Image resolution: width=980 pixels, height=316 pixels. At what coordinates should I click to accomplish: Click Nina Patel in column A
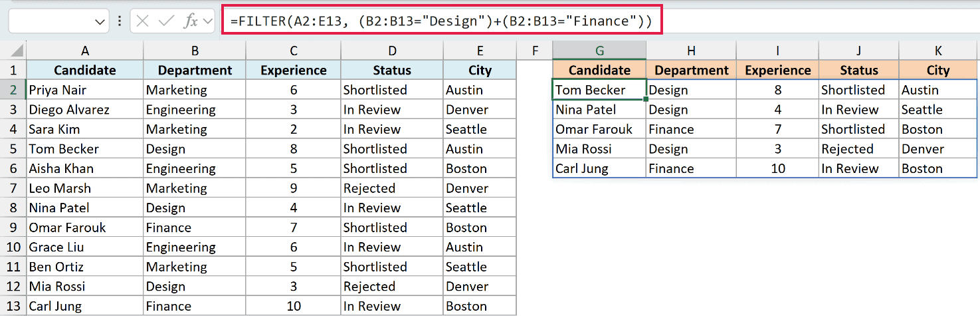coord(84,208)
